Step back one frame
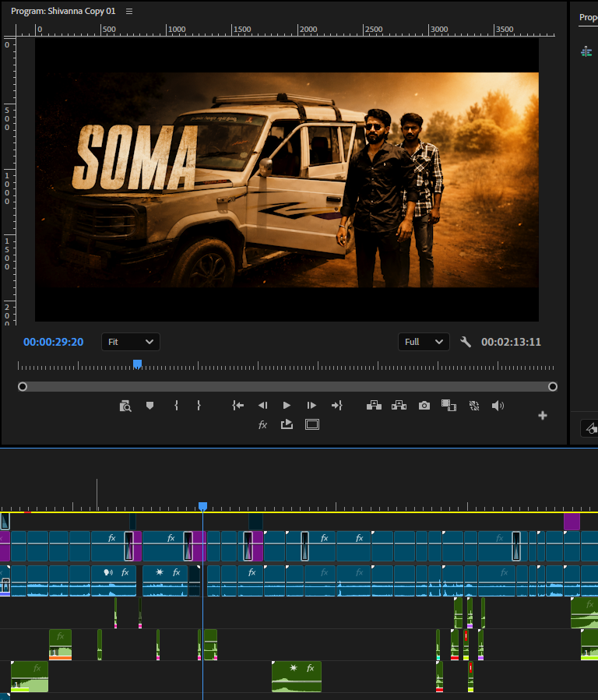Image resolution: width=598 pixels, height=700 pixels. pyautogui.click(x=263, y=406)
